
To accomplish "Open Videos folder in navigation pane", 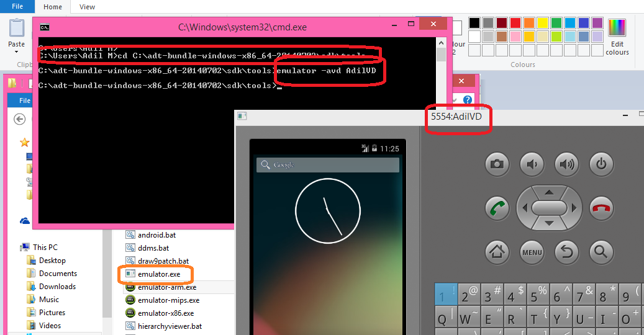I will (x=50, y=326).
